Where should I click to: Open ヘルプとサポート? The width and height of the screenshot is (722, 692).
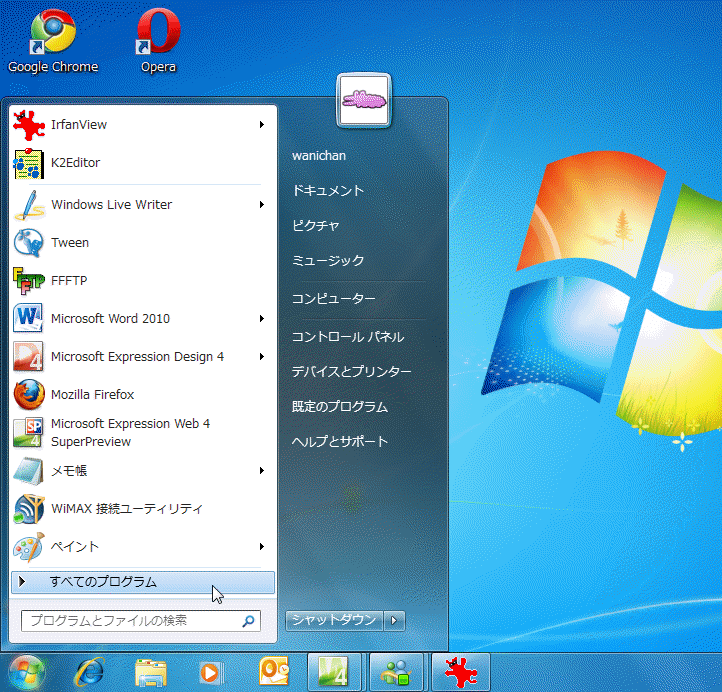[340, 442]
